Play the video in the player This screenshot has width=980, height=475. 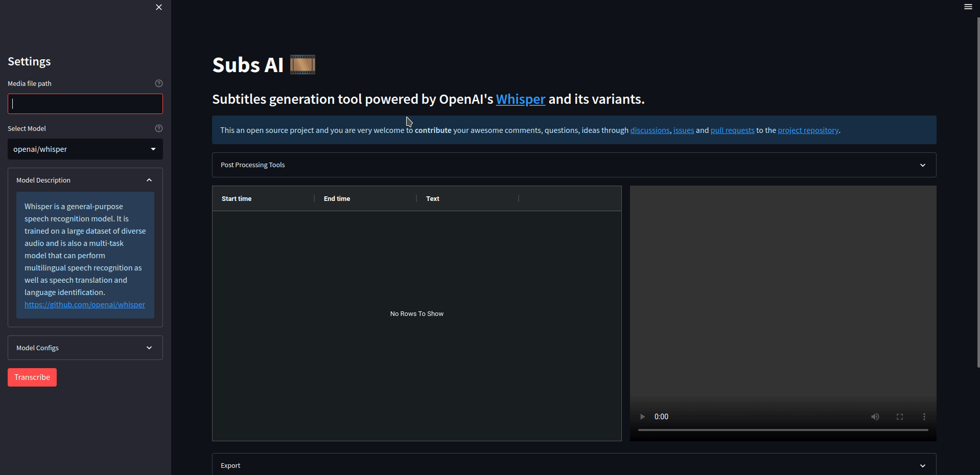642,417
